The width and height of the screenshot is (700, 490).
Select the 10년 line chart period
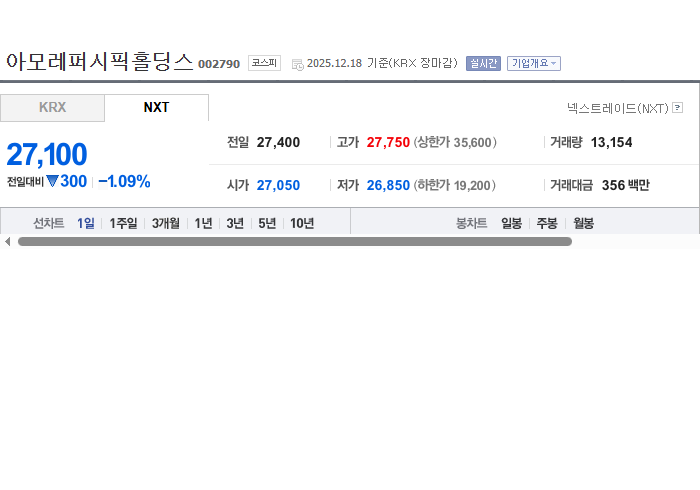pos(302,223)
